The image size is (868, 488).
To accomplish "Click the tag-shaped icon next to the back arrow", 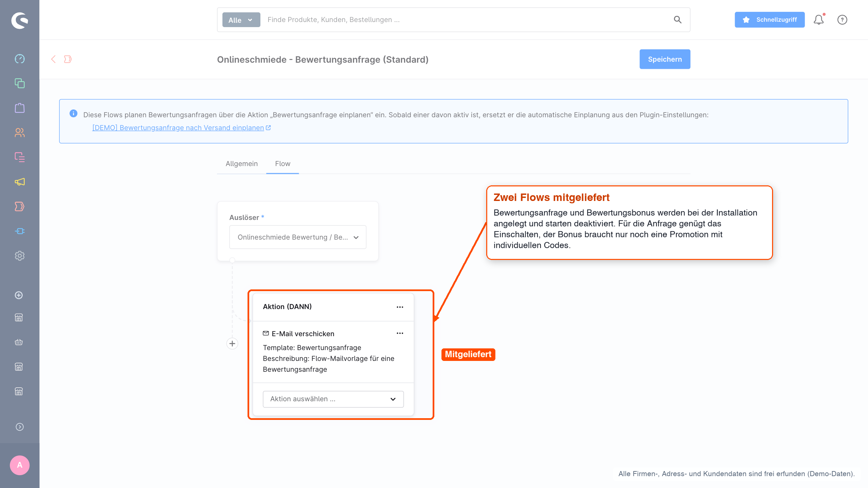I will coord(68,59).
